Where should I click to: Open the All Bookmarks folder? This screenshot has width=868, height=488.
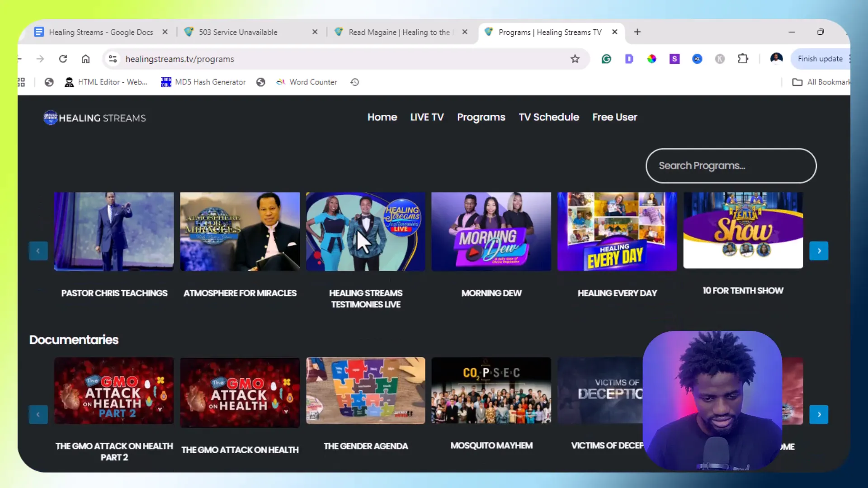click(x=821, y=82)
